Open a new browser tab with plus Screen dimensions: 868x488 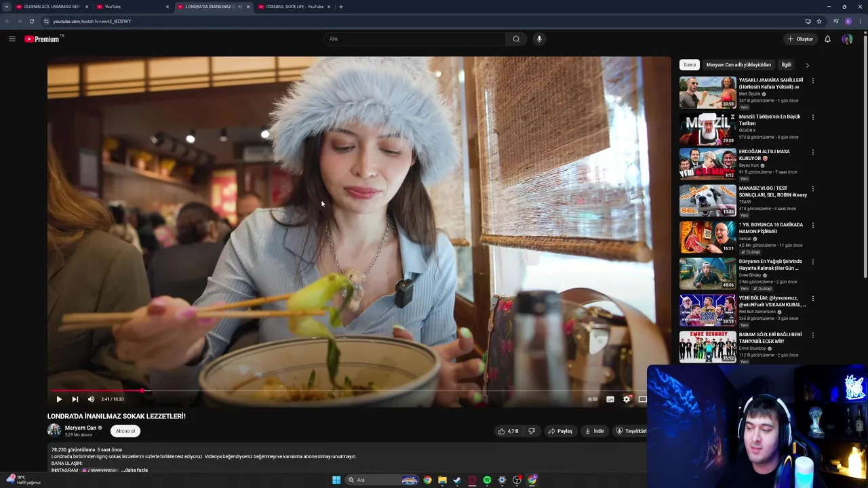(340, 7)
